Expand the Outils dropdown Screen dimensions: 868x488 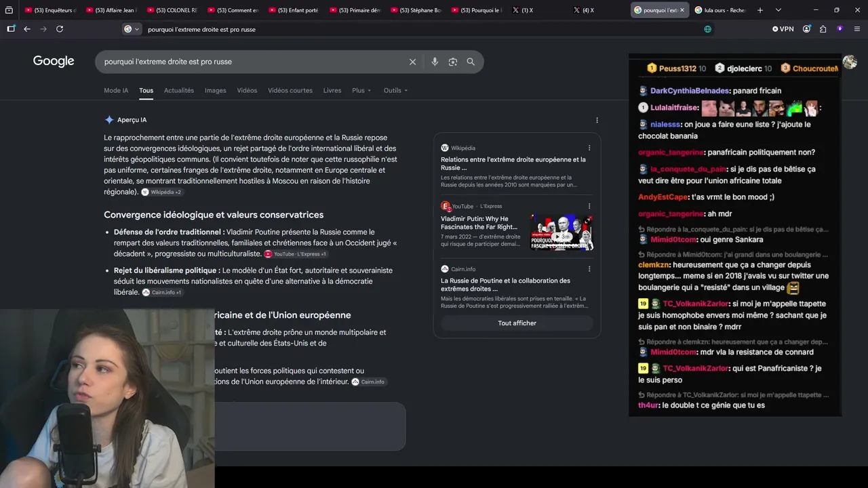click(x=396, y=90)
